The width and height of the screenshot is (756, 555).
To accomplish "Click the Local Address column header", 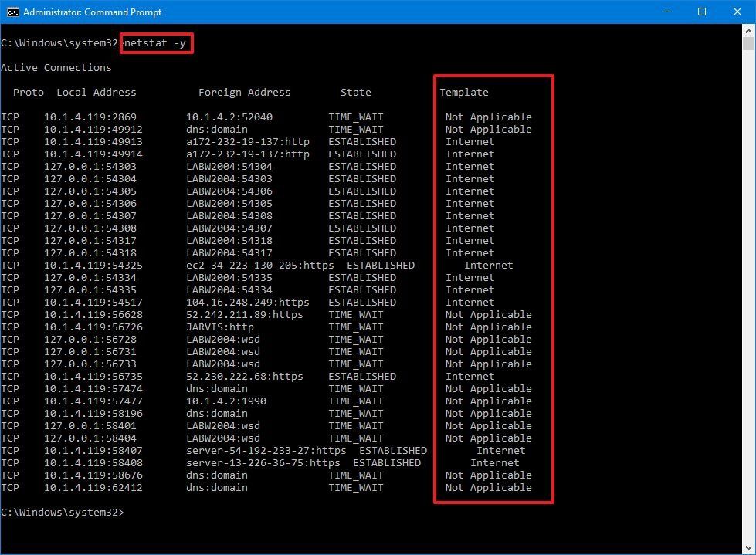I will [x=96, y=92].
